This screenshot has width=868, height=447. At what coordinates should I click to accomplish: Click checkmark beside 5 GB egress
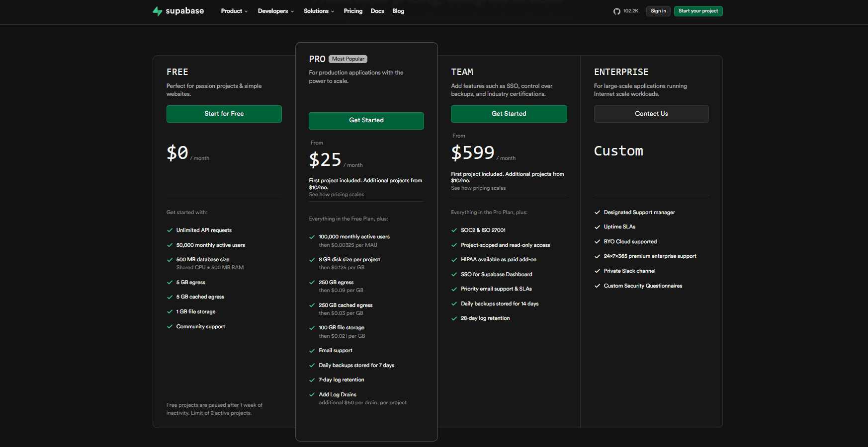point(170,283)
